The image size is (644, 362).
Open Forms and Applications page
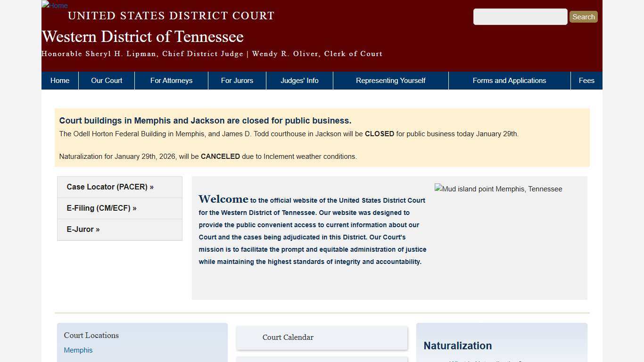[x=509, y=80]
